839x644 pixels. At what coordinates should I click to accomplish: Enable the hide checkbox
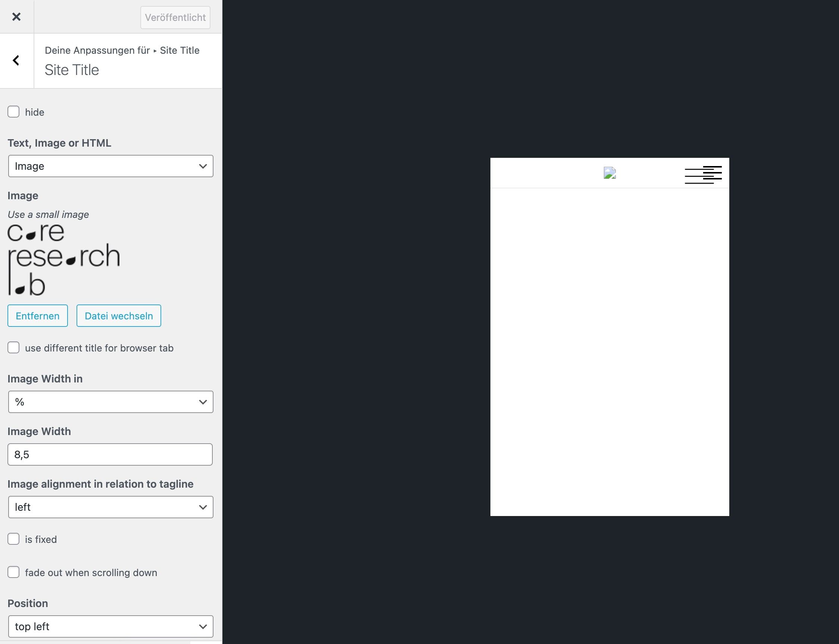[x=13, y=112]
